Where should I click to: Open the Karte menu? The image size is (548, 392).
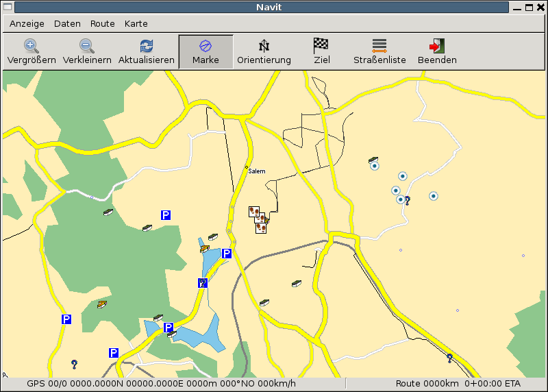(136, 24)
